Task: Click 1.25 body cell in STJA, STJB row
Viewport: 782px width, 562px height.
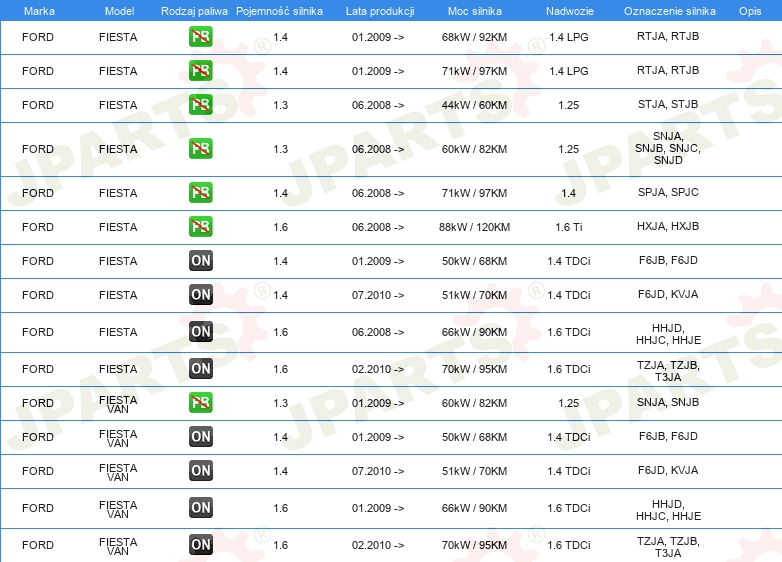Action: 569,105
